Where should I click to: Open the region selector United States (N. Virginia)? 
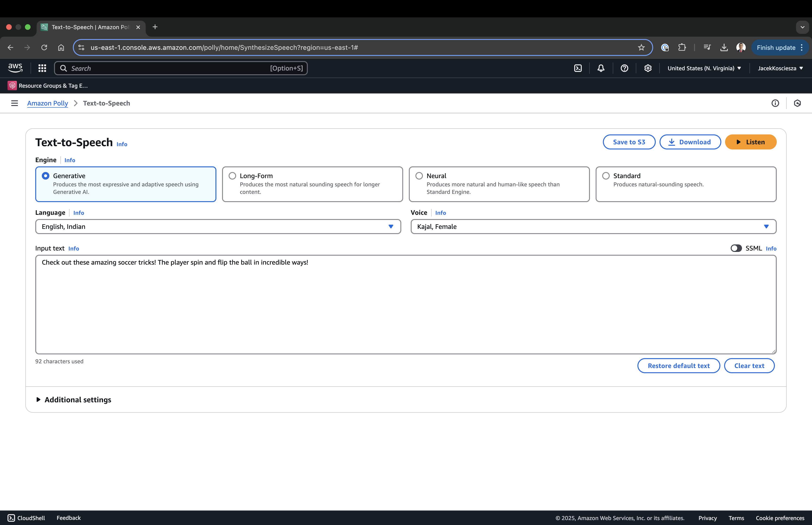point(704,68)
